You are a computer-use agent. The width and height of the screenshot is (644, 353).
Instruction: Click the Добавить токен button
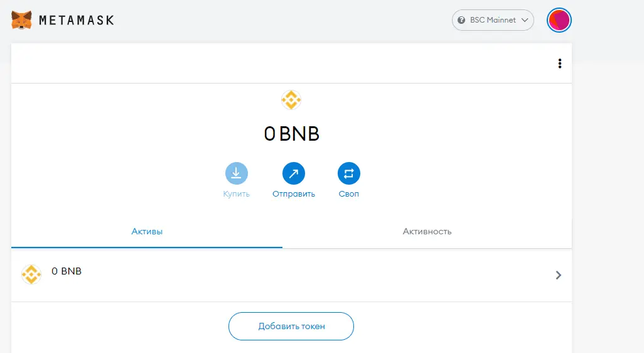[x=291, y=326]
